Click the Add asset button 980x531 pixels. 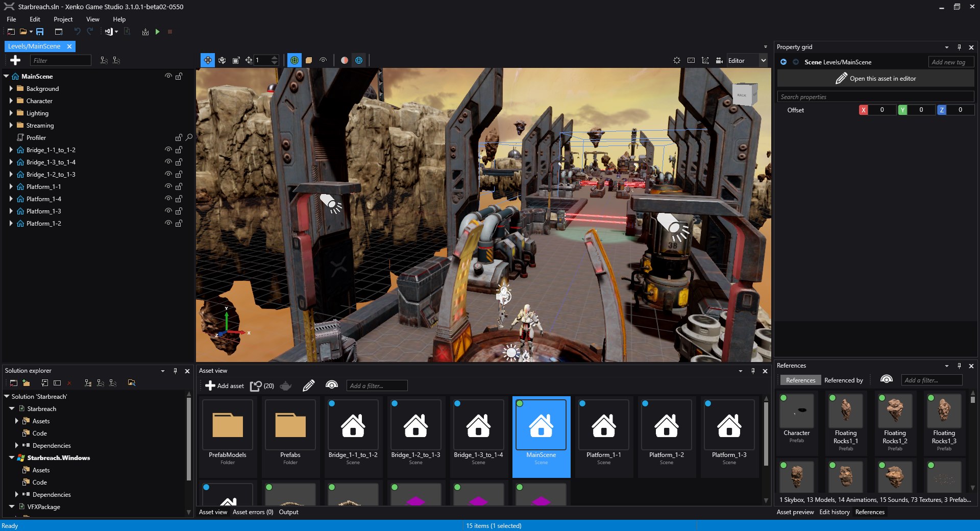pyautogui.click(x=225, y=385)
